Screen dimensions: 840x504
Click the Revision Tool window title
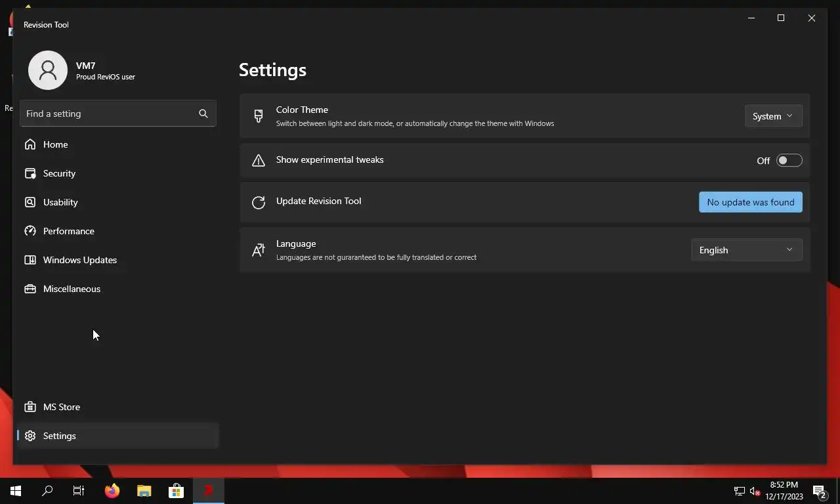(x=46, y=25)
